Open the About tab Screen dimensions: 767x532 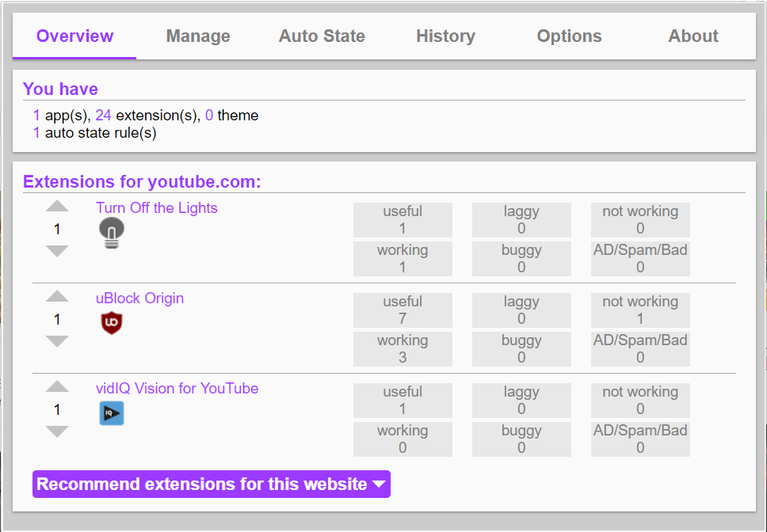tap(693, 36)
